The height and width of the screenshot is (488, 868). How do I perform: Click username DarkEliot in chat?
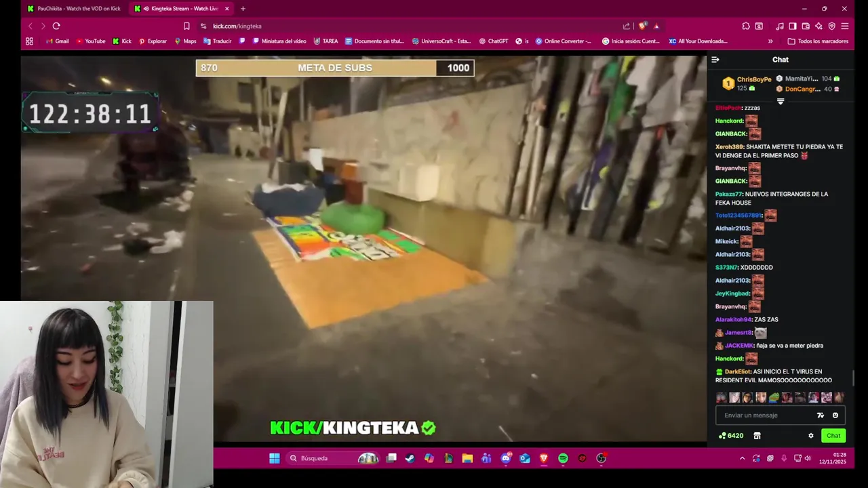click(x=738, y=371)
